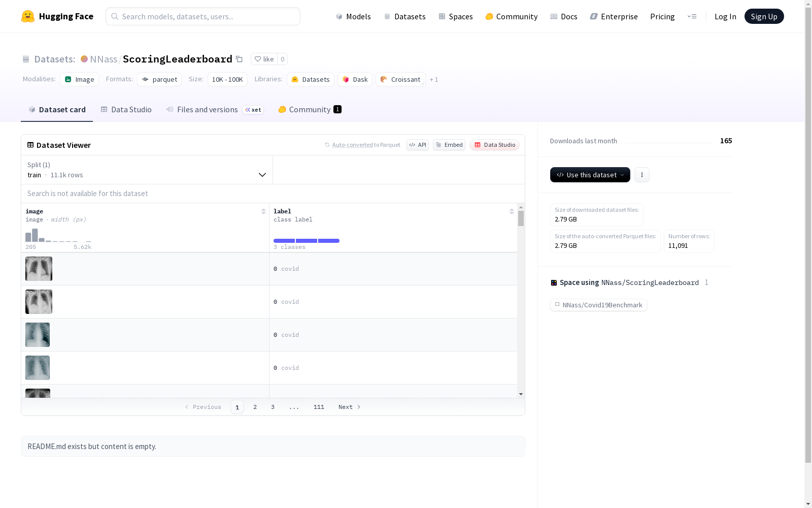This screenshot has width=812, height=508.
Task: Open the Pricing page
Action: tap(662, 16)
